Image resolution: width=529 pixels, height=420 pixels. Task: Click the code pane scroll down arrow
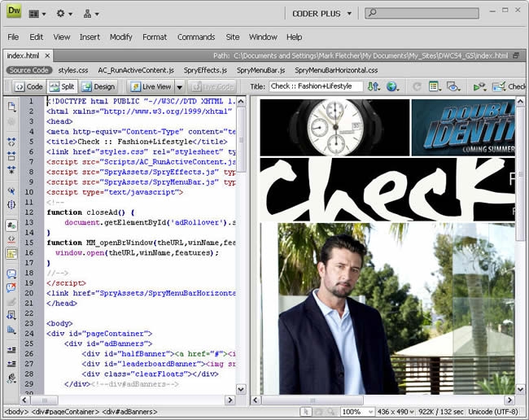click(x=241, y=389)
